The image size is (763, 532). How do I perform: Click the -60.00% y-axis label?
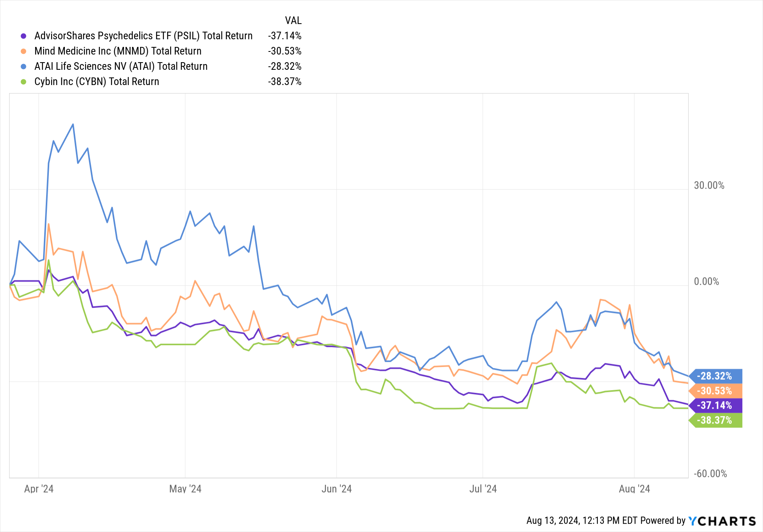pos(710,474)
